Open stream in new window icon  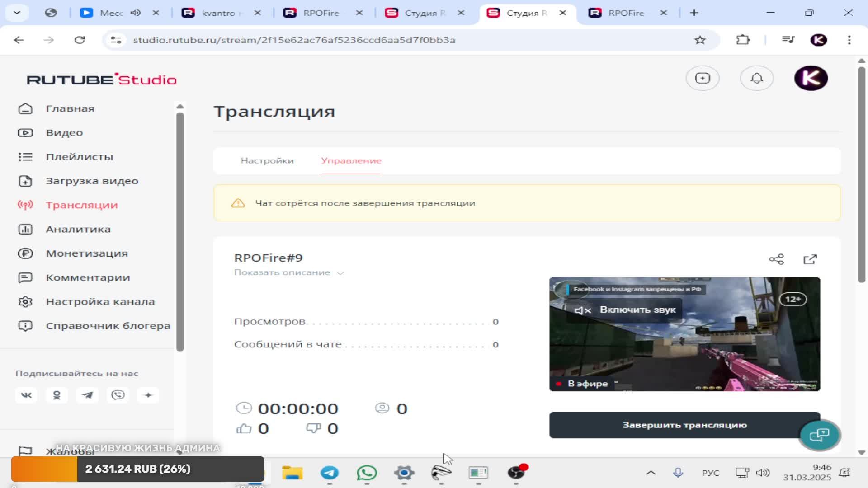[x=810, y=259]
